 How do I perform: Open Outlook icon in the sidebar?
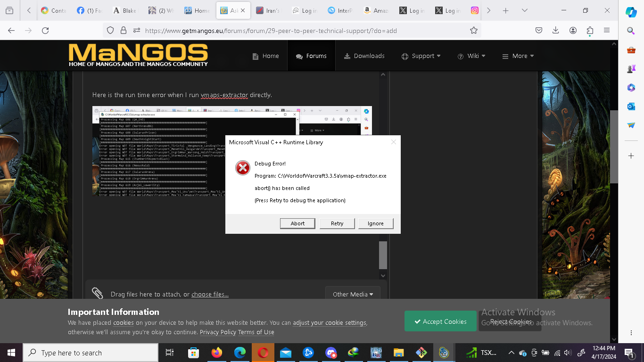click(631, 107)
